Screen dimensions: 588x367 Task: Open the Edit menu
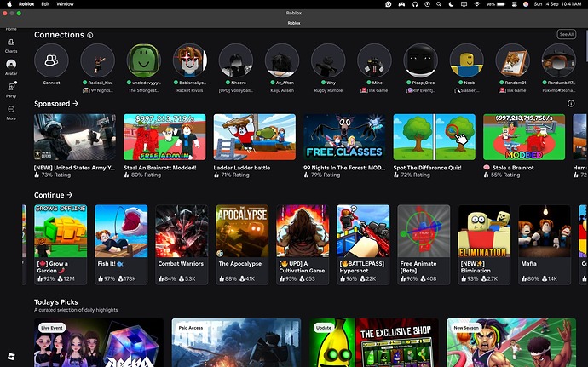(45, 4)
